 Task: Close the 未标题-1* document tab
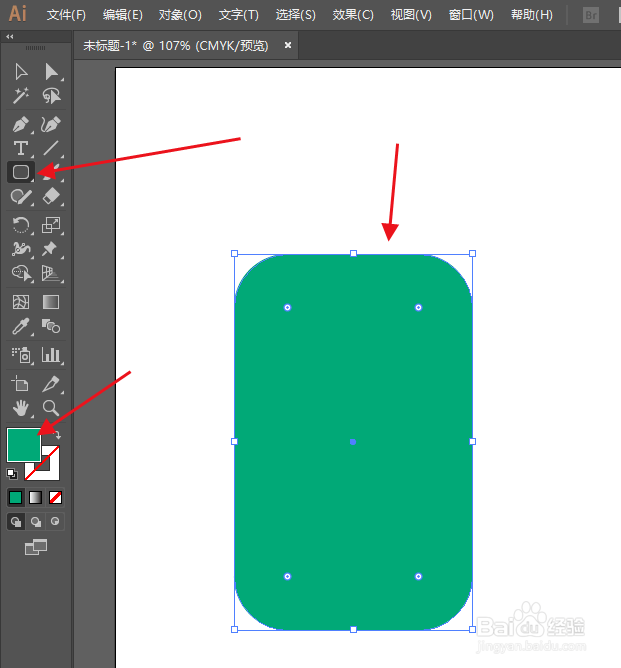(288, 45)
